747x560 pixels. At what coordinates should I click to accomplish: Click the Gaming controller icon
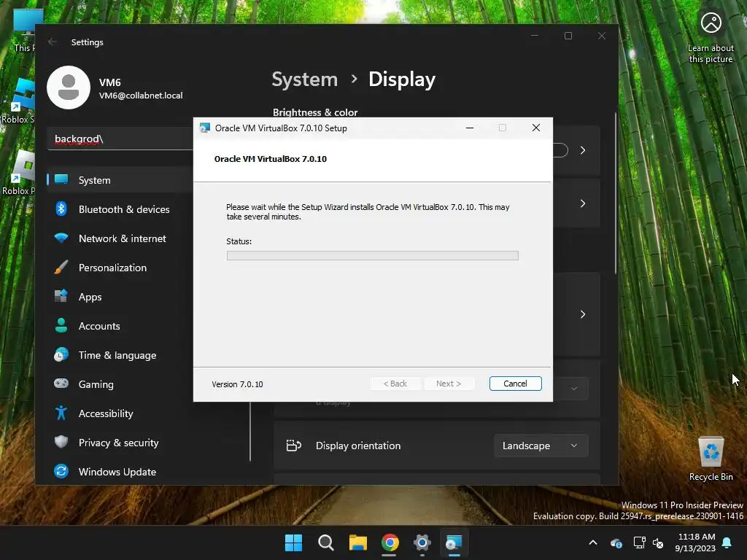point(61,384)
